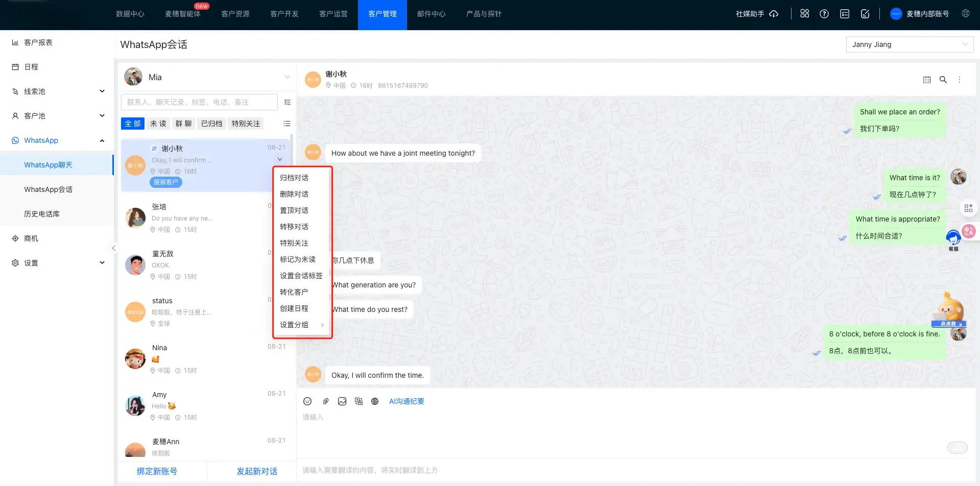980x486 pixels.
Task: Select the 未读 unread filter
Action: pyautogui.click(x=158, y=124)
